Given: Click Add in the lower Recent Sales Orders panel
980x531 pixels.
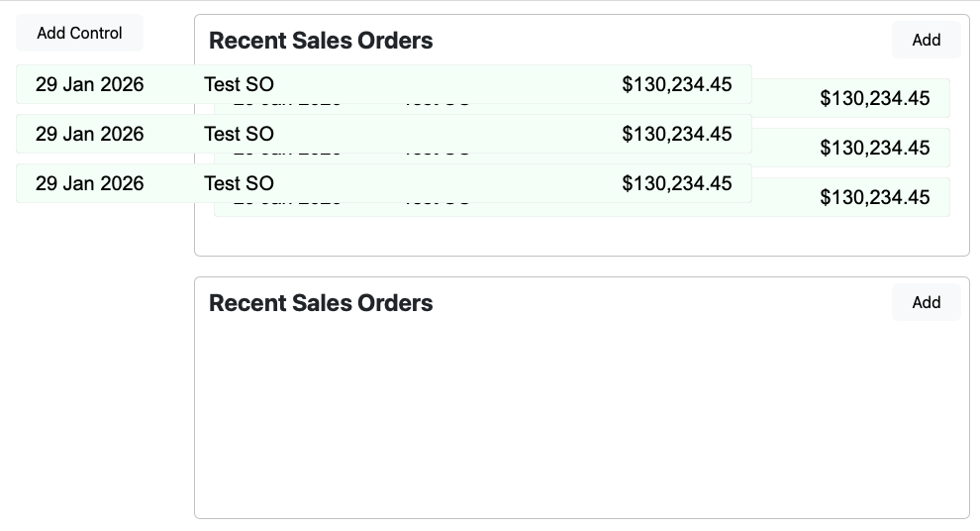Looking at the screenshot, I should 926,302.
